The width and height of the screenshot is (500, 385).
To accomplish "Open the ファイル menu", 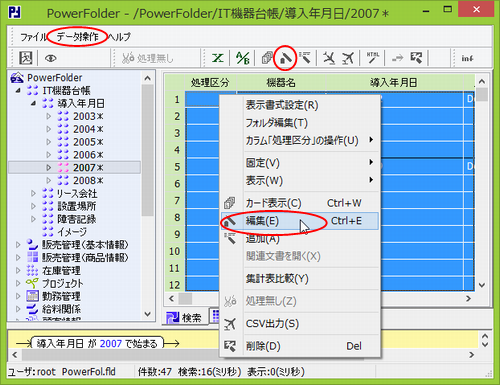I will point(34,37).
